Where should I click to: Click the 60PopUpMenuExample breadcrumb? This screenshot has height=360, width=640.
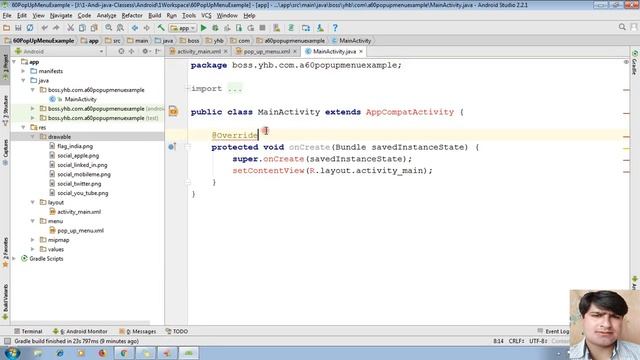tap(40, 40)
